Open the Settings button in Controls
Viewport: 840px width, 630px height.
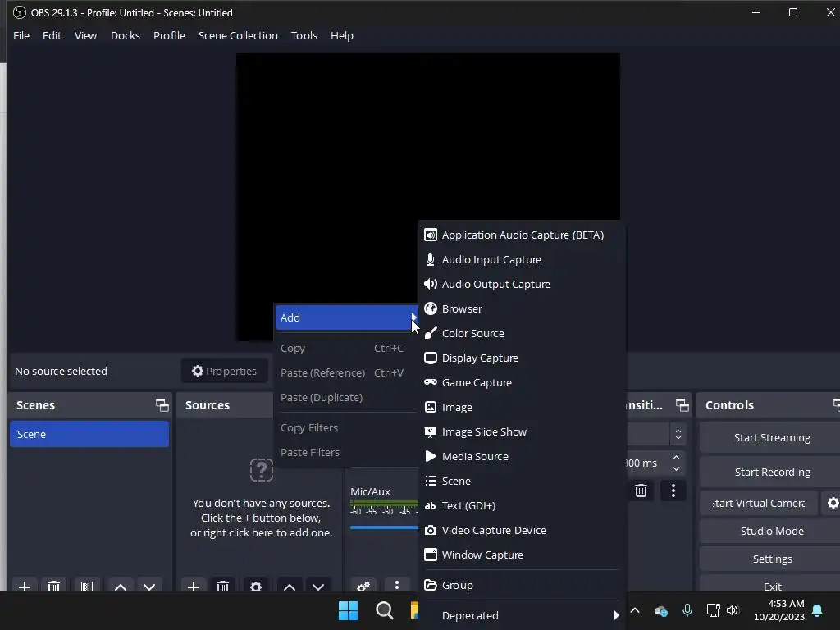click(771, 559)
